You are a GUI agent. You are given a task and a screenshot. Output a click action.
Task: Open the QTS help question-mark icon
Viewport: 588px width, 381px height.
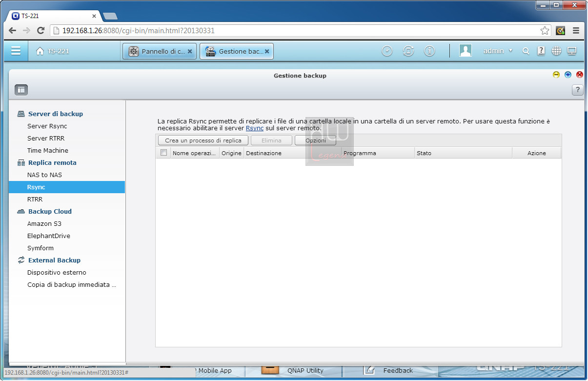541,51
